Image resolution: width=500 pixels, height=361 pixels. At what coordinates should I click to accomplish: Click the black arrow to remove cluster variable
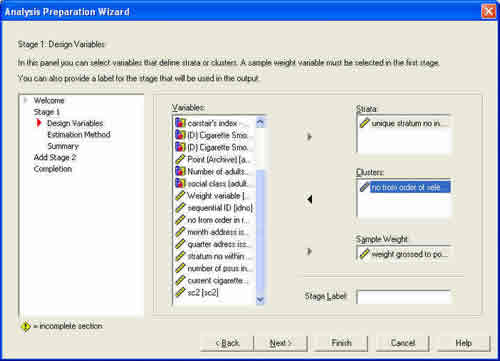tap(310, 199)
